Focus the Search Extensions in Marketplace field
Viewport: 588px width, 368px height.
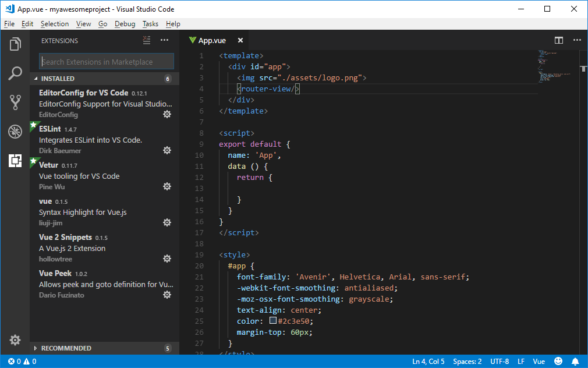point(107,62)
